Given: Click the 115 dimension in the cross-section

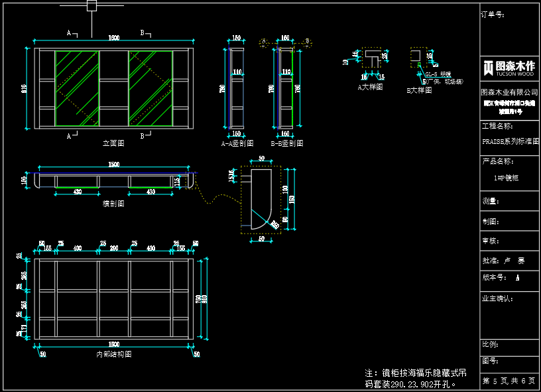Looking at the screenshot, I should point(177,182).
